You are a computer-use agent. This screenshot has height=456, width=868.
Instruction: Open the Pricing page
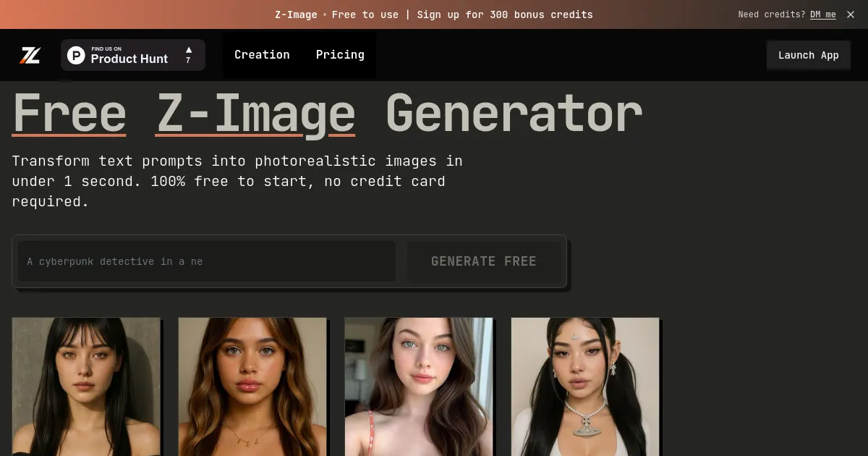tap(339, 54)
